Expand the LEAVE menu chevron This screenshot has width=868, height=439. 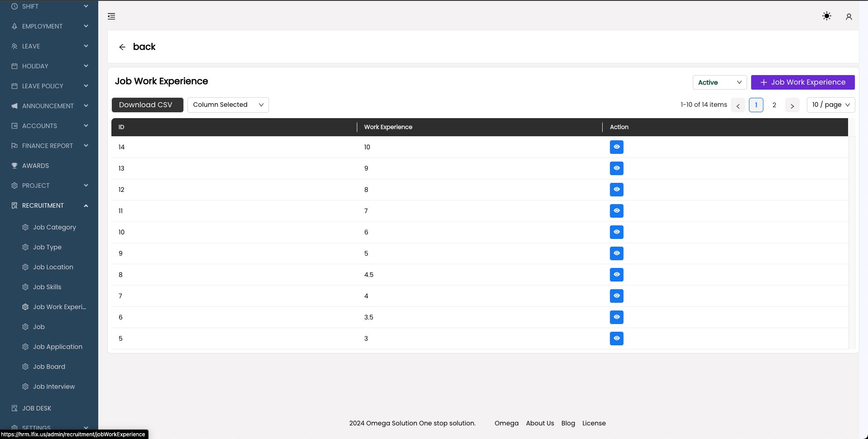click(x=86, y=46)
